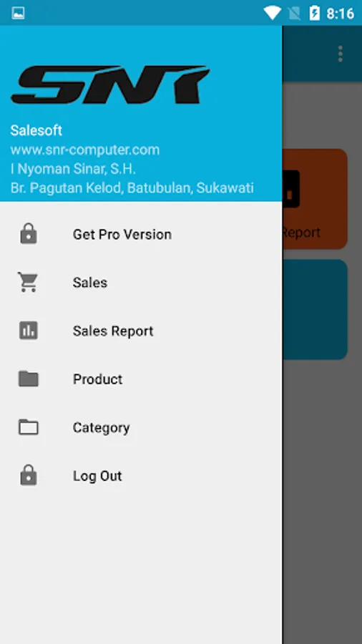Tap the image notification icon in status bar

18,13
